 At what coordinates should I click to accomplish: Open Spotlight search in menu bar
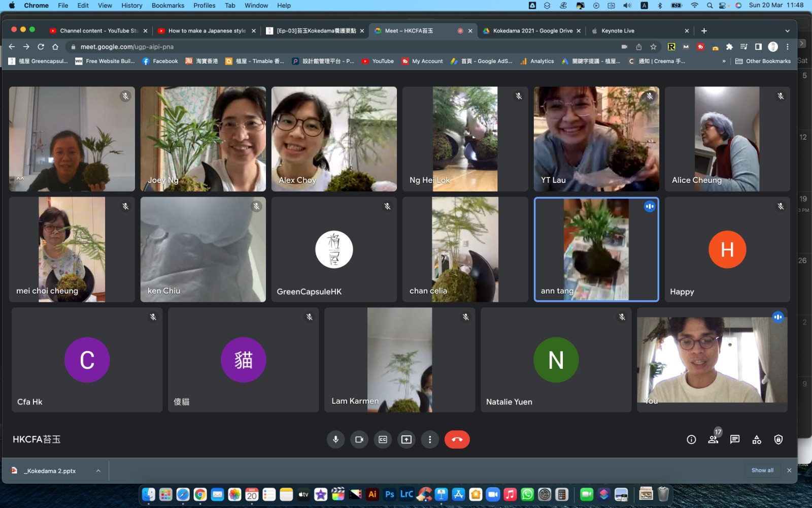click(x=709, y=6)
